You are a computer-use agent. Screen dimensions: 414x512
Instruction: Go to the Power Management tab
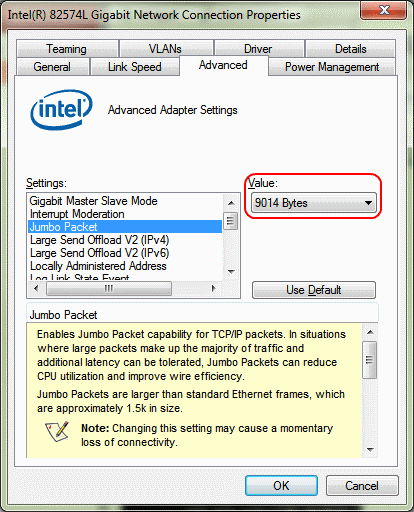332,67
